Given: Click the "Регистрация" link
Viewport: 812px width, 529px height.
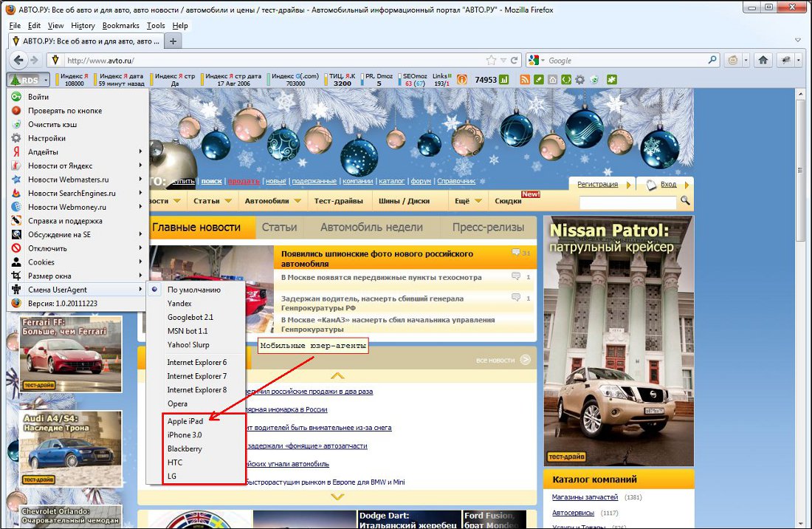Looking at the screenshot, I should (597, 184).
